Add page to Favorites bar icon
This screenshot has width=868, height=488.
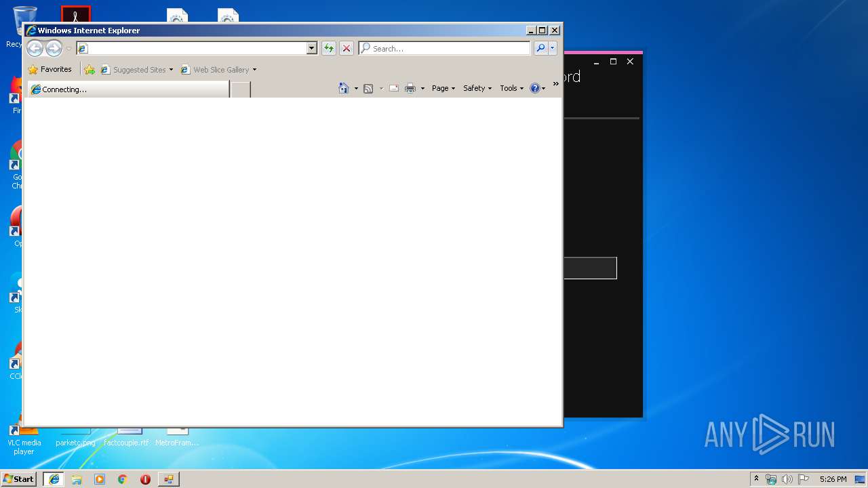(x=90, y=69)
